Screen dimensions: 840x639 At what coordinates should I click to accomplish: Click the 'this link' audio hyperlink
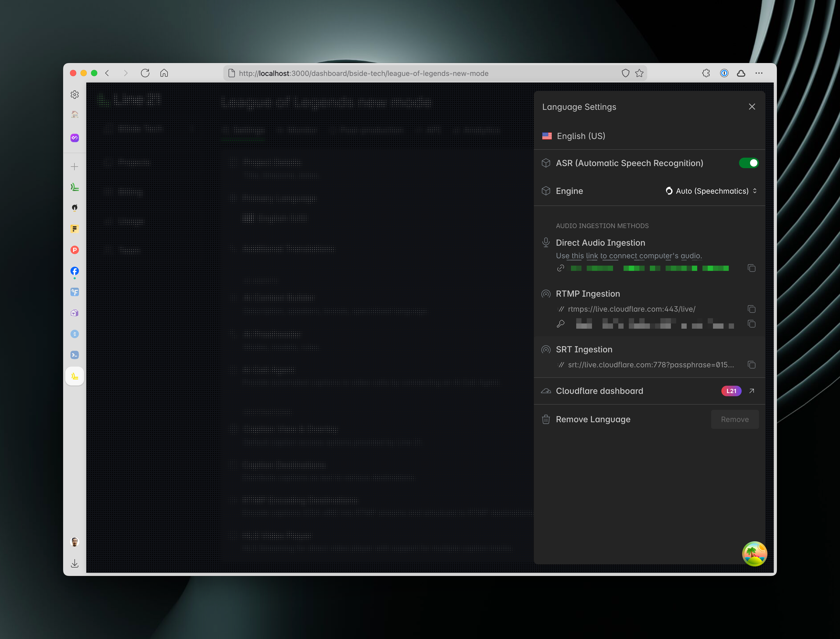click(585, 256)
